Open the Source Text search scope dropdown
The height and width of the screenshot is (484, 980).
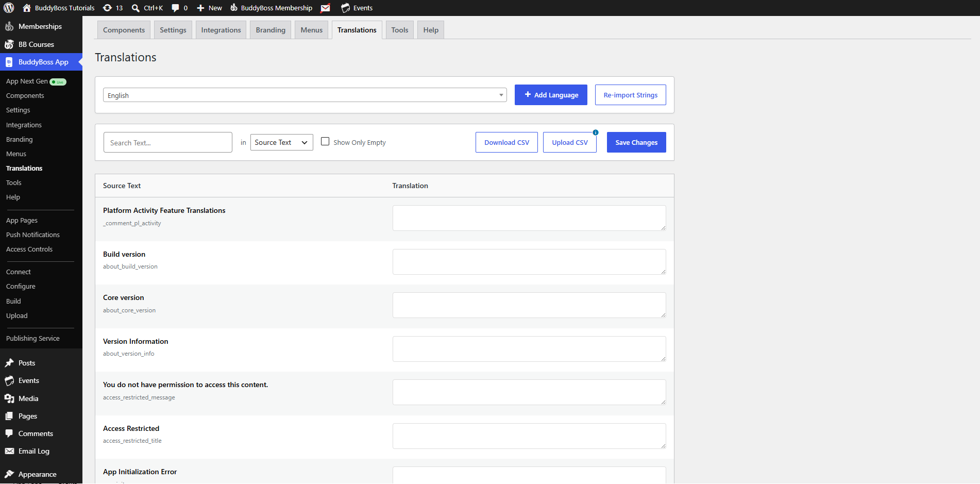[282, 142]
